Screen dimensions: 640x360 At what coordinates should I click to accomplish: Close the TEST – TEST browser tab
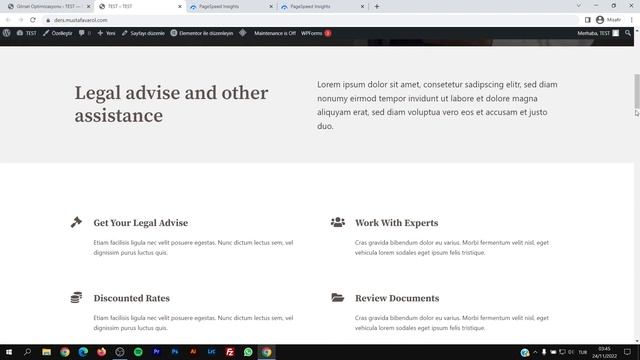(x=180, y=7)
